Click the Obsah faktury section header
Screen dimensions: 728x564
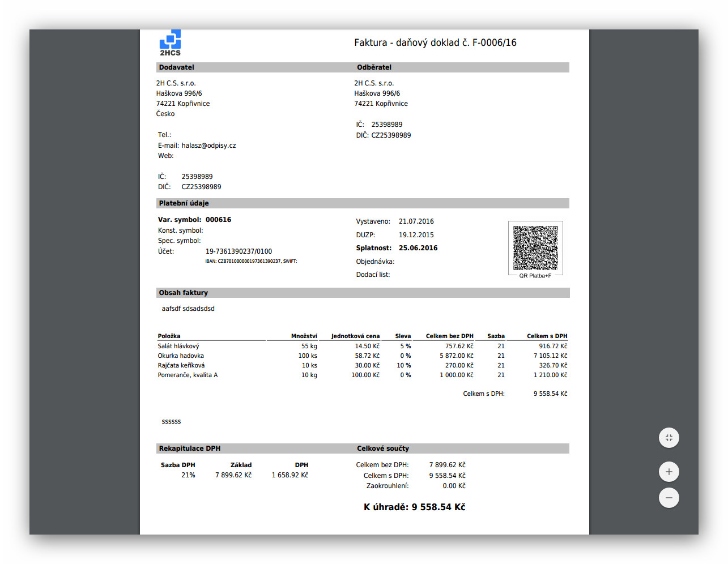(183, 293)
